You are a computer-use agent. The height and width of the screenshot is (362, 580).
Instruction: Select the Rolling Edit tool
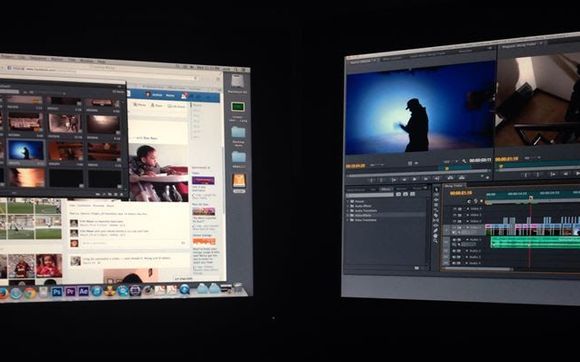coord(436,205)
